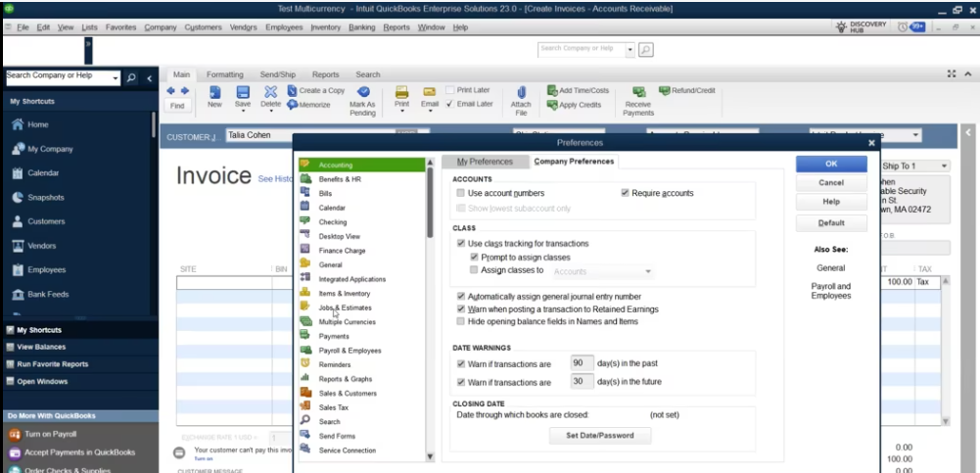Toggle Warn when posting to Retained Earnings
The height and width of the screenshot is (473, 980).
[460, 308]
